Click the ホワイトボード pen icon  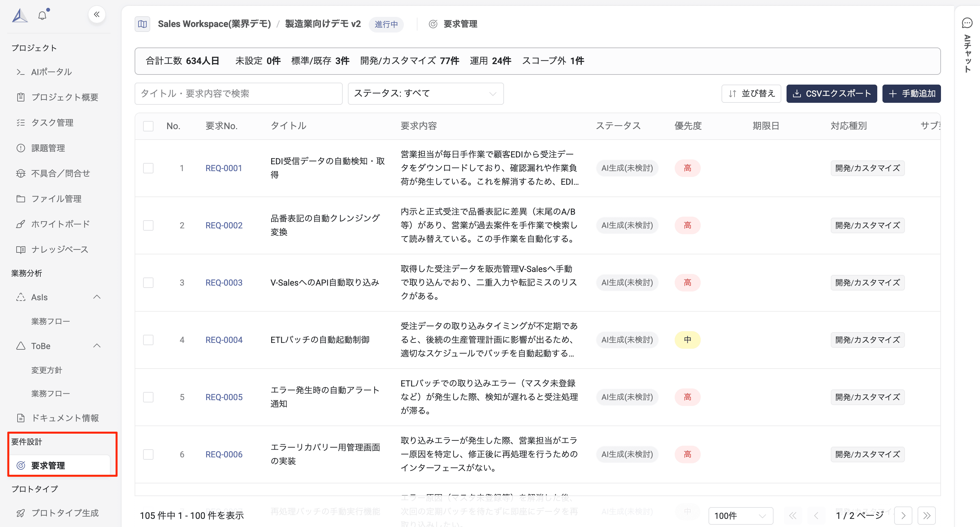20,224
